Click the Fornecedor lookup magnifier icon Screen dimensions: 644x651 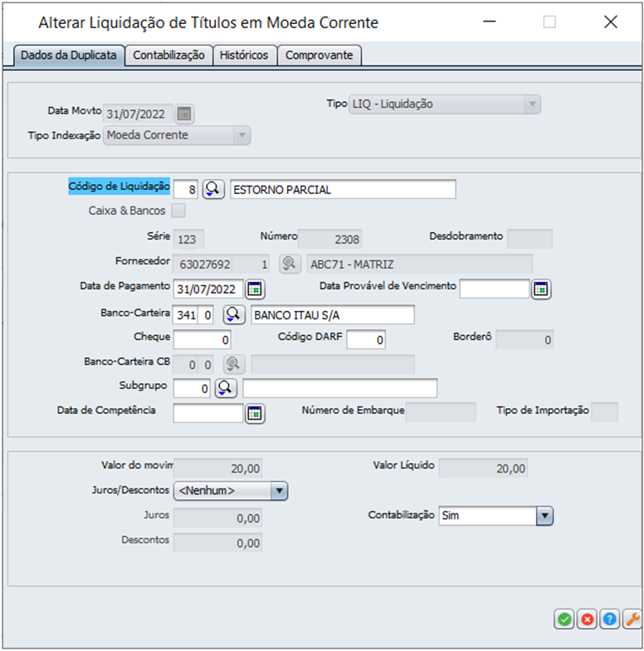click(290, 264)
